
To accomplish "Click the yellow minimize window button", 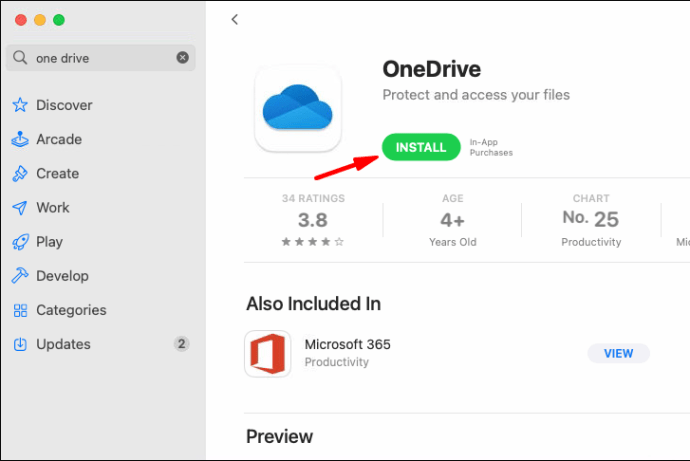I will (x=40, y=20).
